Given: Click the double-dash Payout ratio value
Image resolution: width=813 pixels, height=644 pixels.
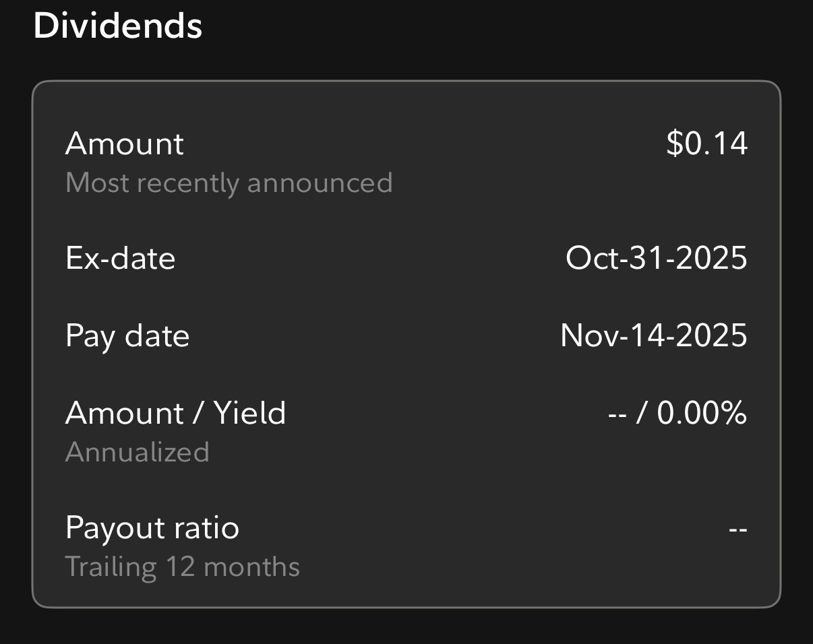Looking at the screenshot, I should point(737,529).
